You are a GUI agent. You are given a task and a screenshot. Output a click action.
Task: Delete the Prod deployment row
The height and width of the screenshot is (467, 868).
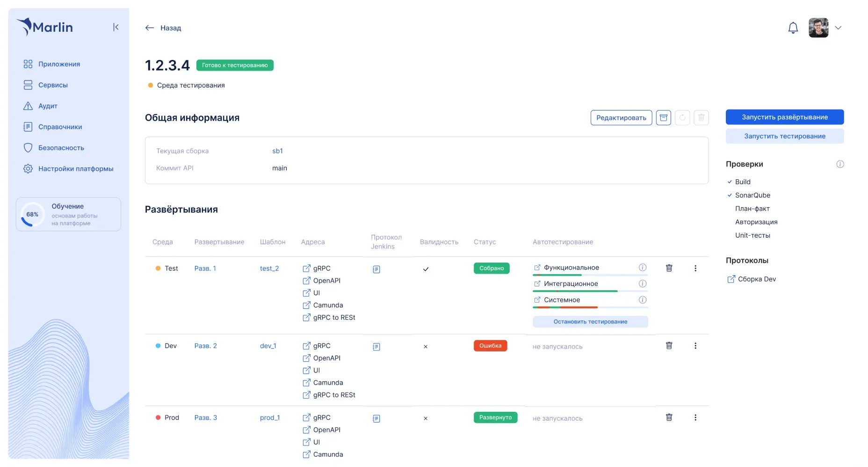[669, 417]
